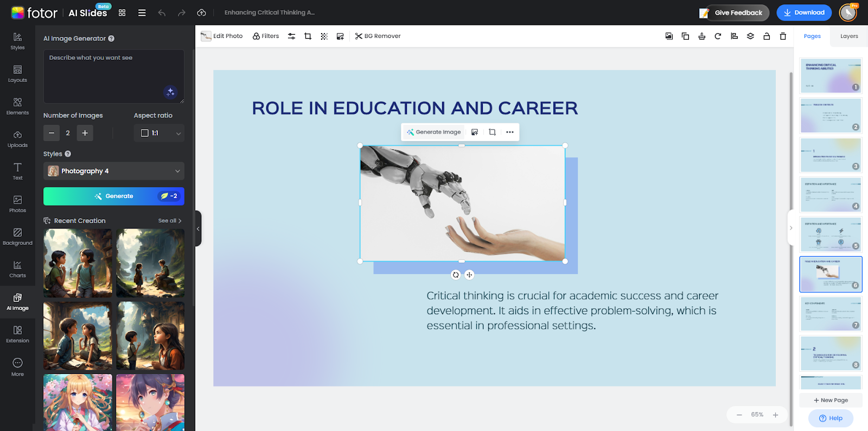Click the AI enhance prompt sparkle icon

170,92
